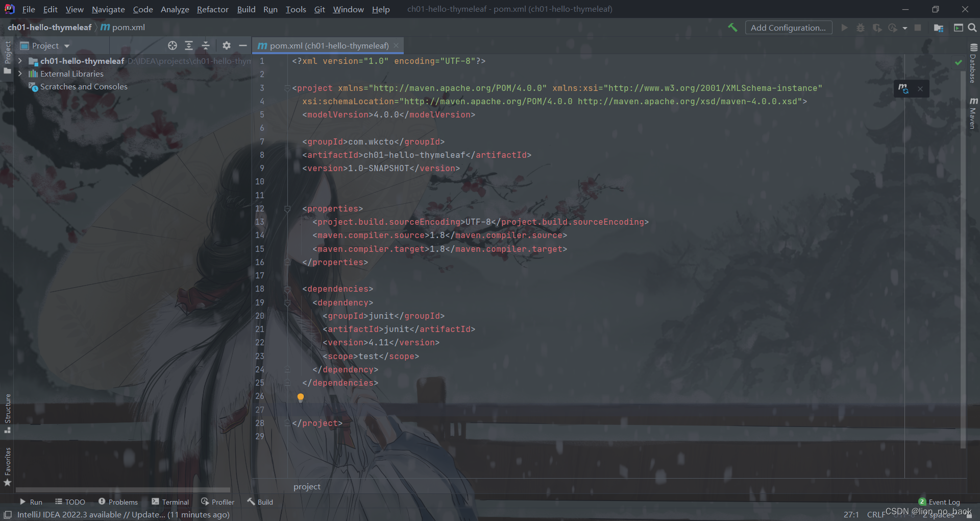Fold the closing project tag at line 28
Viewport: 980px width, 521px height.
287,423
